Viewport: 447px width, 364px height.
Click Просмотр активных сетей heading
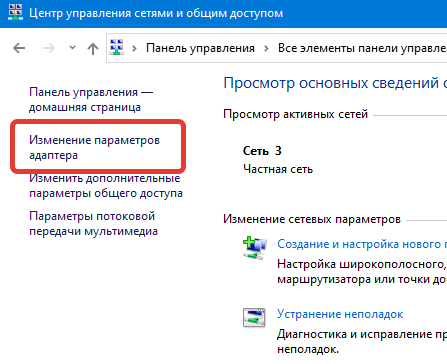pos(295,114)
